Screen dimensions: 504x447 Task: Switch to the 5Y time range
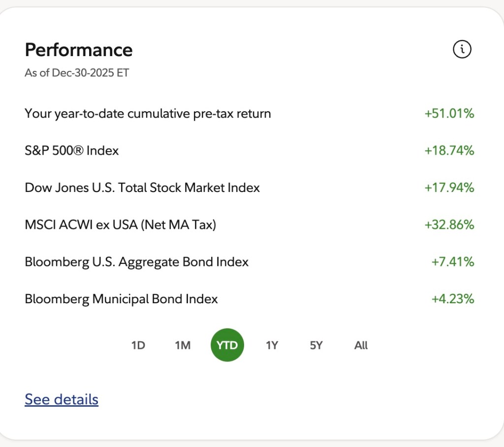[x=316, y=346]
